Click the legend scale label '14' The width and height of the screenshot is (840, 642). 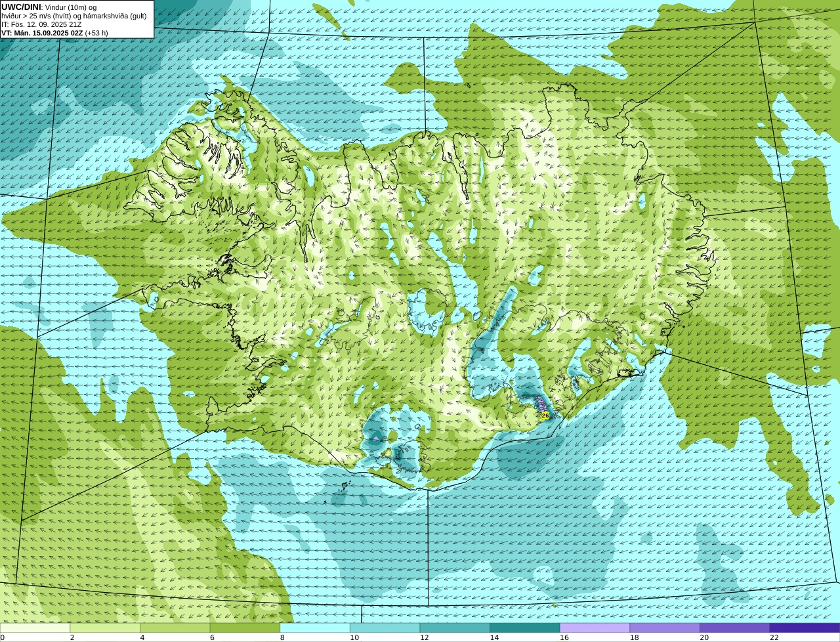494,637
